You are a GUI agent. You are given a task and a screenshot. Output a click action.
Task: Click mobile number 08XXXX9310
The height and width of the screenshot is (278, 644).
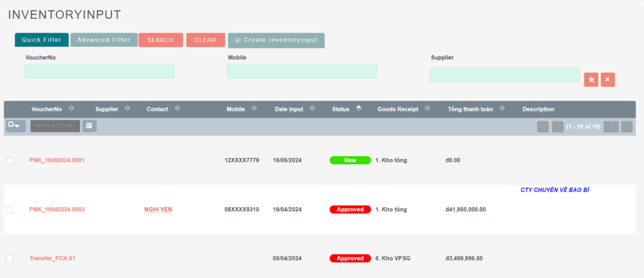[x=241, y=210]
